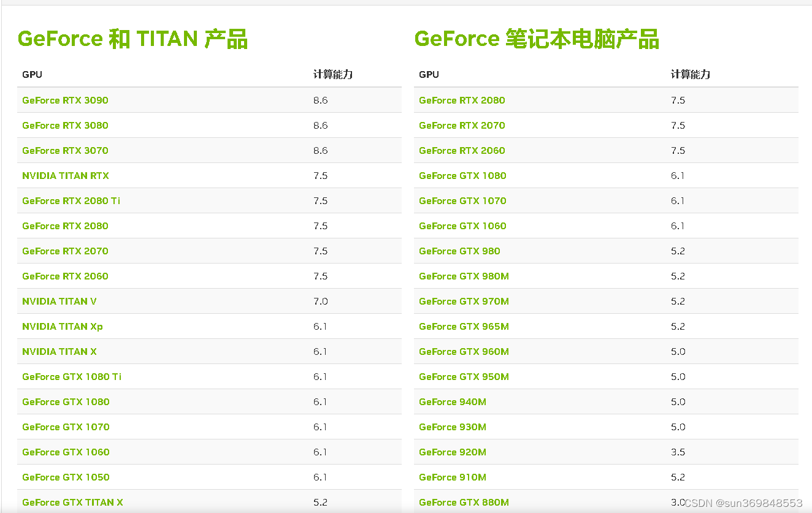
Task: Select the GeForce GTX 950M link
Action: tap(464, 376)
